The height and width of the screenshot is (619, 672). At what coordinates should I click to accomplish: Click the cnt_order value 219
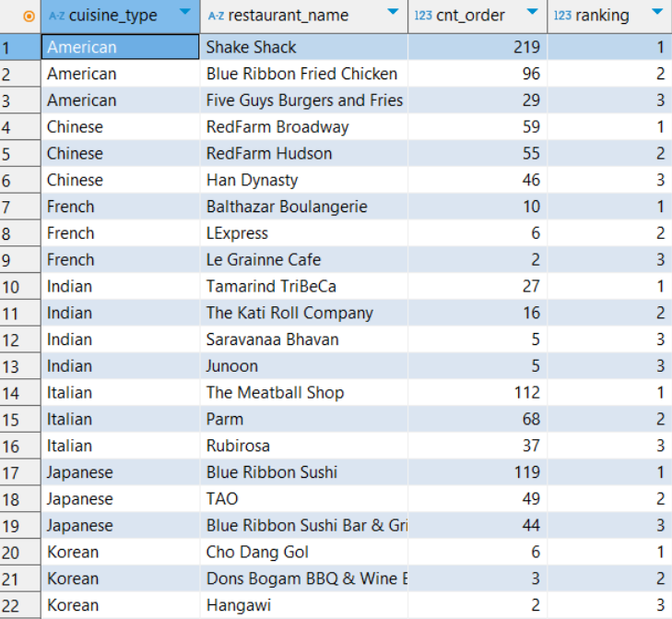pos(477,47)
